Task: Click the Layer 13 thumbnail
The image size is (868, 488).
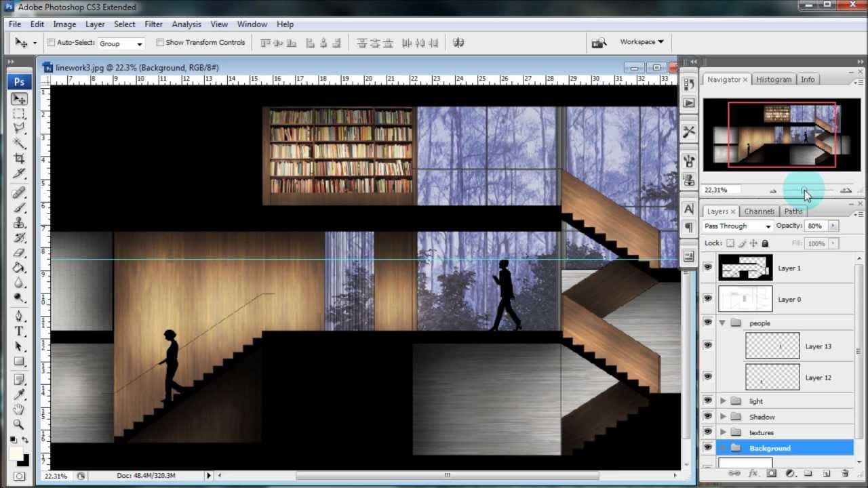Action: 772,346
